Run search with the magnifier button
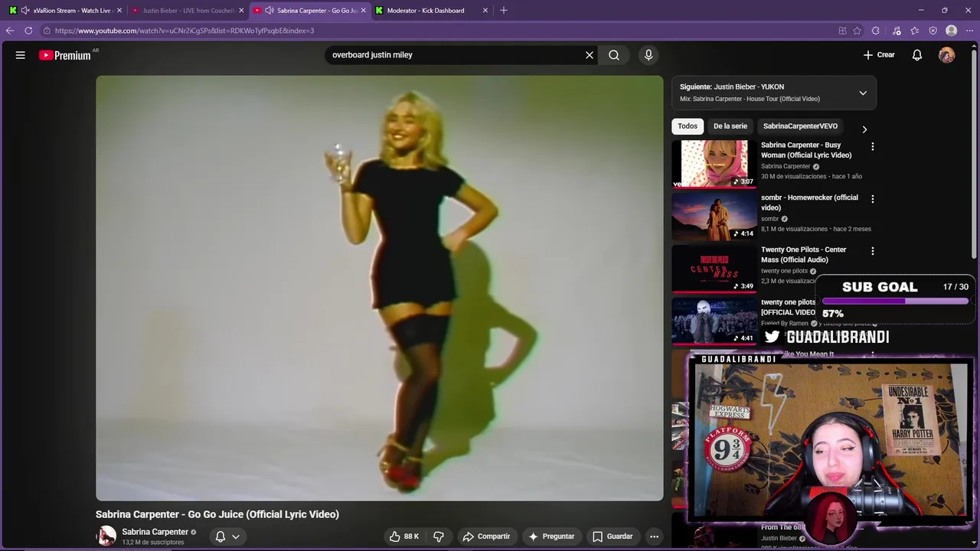Image resolution: width=980 pixels, height=551 pixels. tap(614, 55)
